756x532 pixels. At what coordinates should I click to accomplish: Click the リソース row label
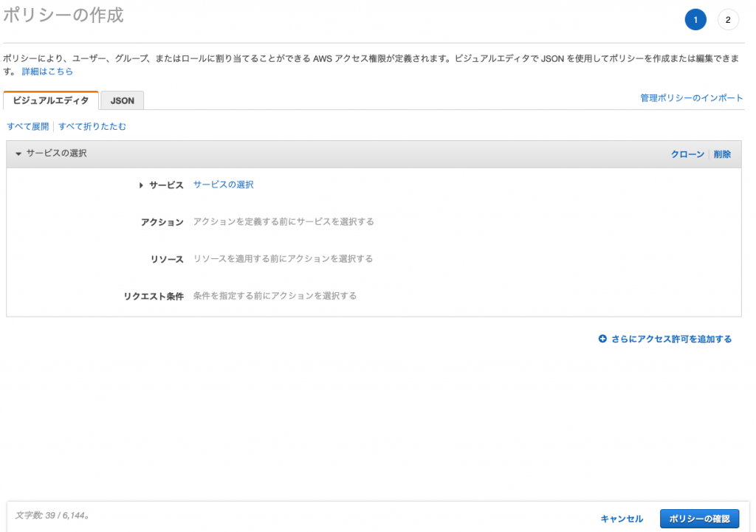(166, 259)
